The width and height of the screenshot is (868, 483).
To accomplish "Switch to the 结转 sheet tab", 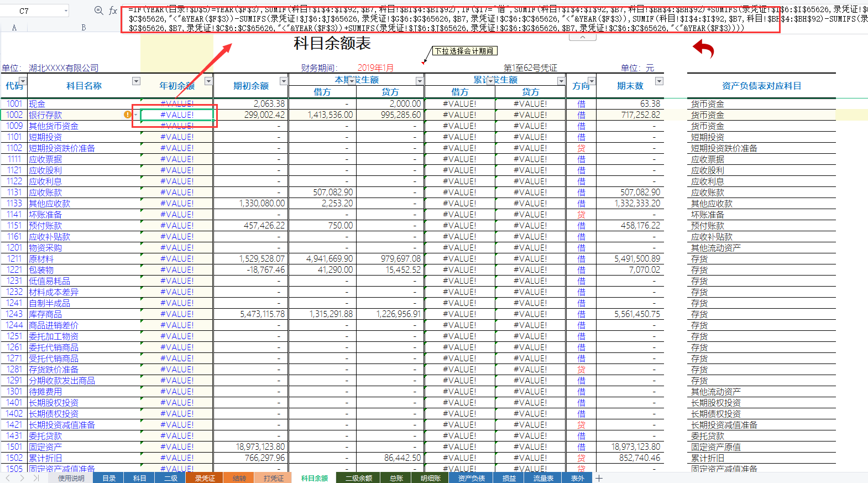I will coord(239,478).
